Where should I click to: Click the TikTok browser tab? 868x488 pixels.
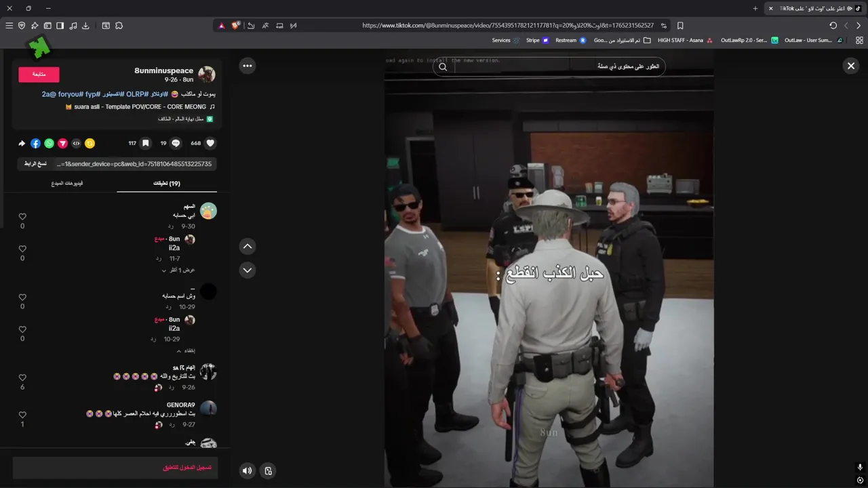tap(816, 8)
